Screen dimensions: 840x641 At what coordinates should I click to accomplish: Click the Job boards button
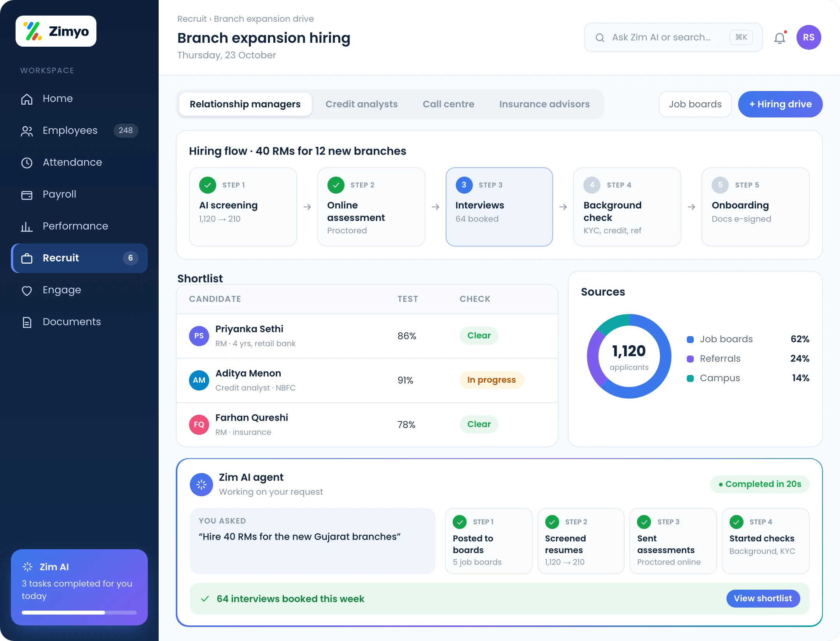tap(695, 104)
